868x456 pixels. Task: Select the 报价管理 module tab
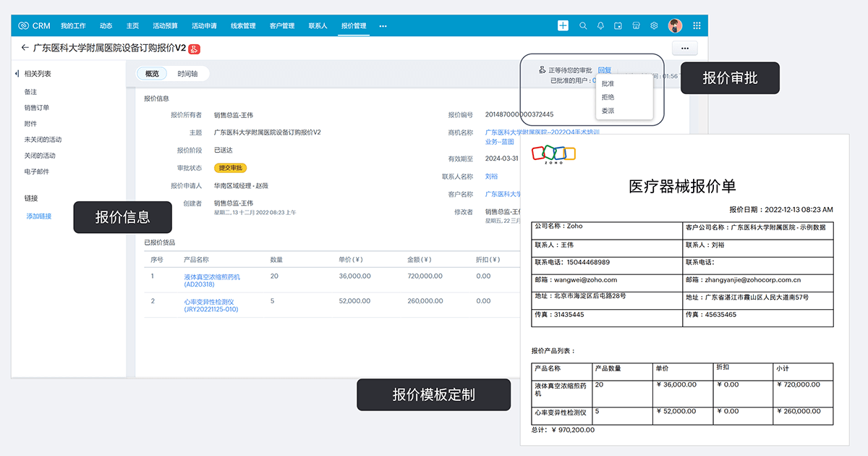point(354,26)
